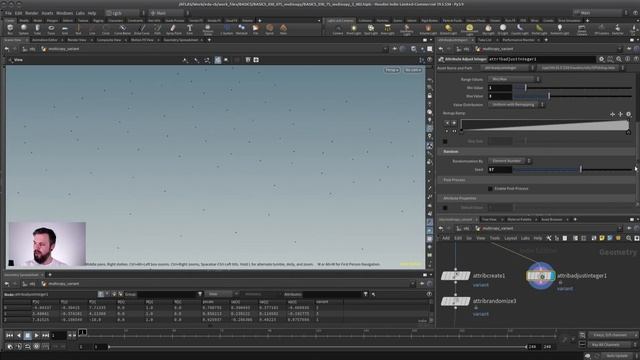
Task: Open Material Palette tab
Action: click(519, 220)
